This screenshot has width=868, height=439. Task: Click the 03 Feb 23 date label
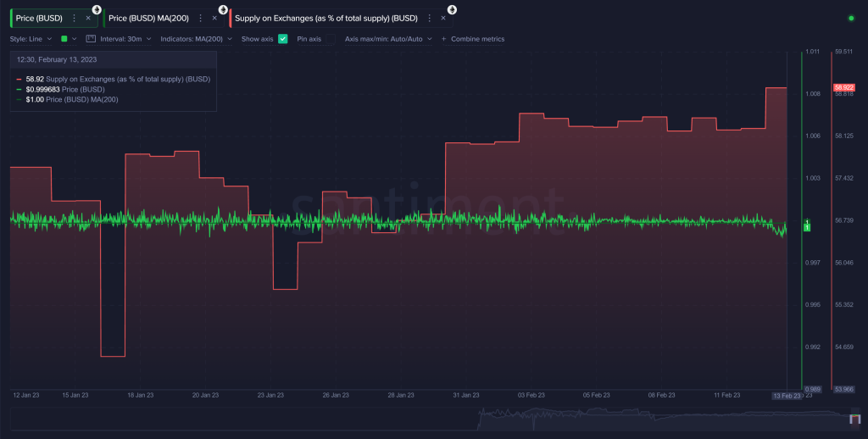point(531,395)
